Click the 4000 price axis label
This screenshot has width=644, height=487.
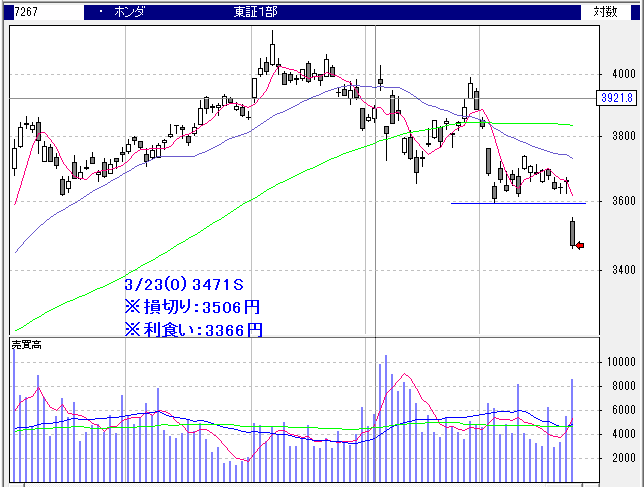(x=621, y=74)
